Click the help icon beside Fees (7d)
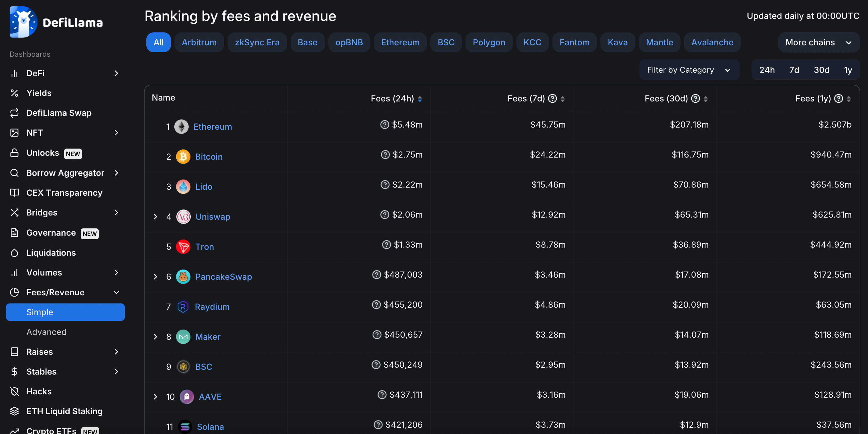The height and width of the screenshot is (434, 868). (x=552, y=98)
